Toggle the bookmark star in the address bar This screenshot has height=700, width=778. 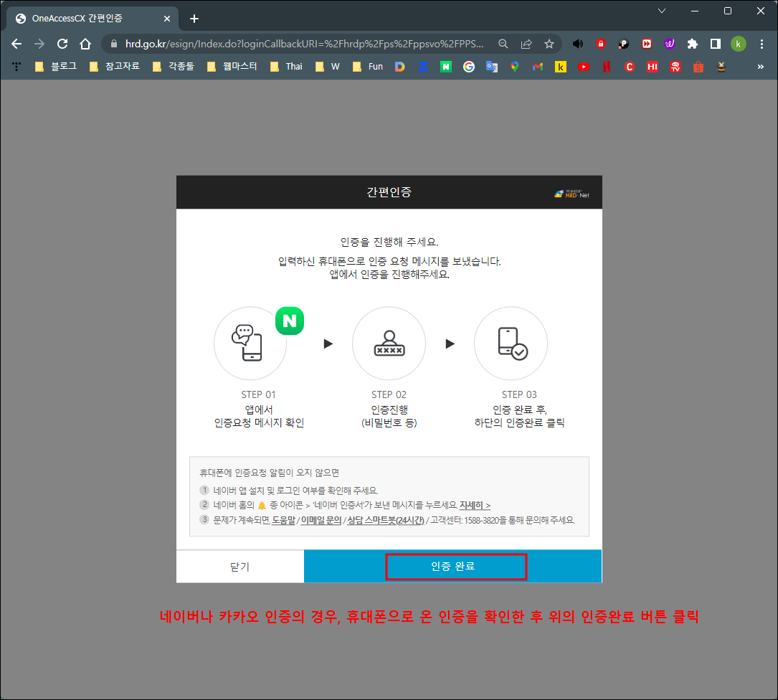(549, 44)
